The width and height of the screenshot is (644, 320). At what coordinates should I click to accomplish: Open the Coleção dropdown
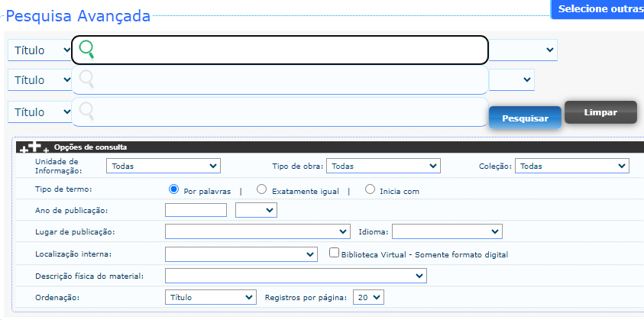[x=572, y=166]
